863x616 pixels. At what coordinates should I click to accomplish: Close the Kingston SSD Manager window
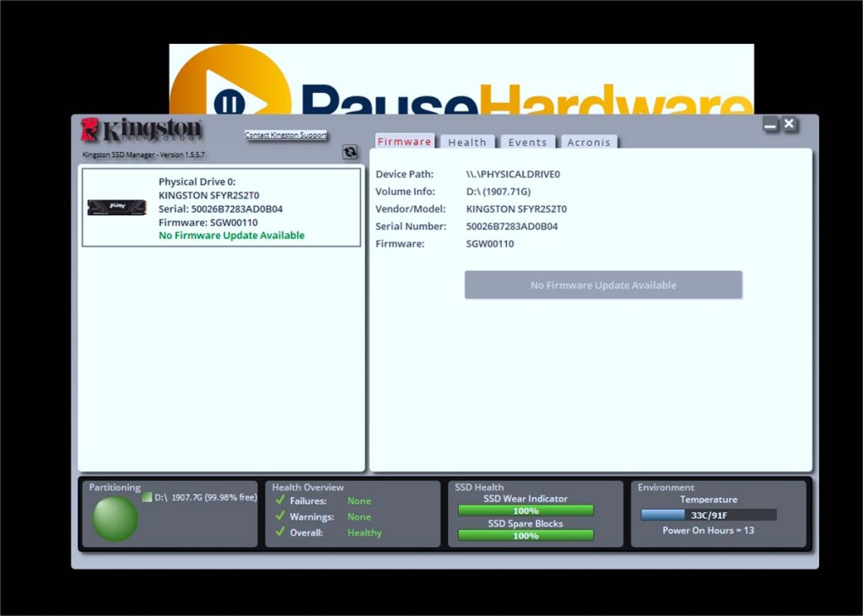pyautogui.click(x=790, y=124)
